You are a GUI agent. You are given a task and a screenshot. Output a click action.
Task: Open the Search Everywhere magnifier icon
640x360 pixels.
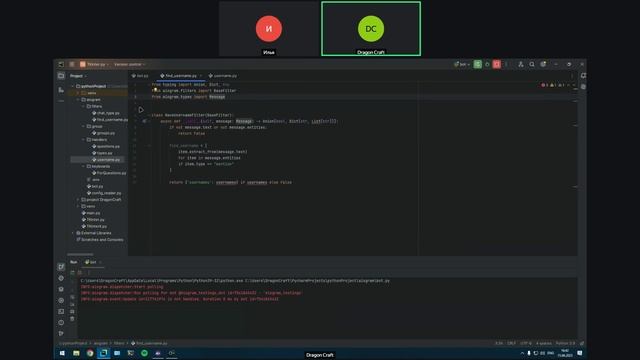532,64
